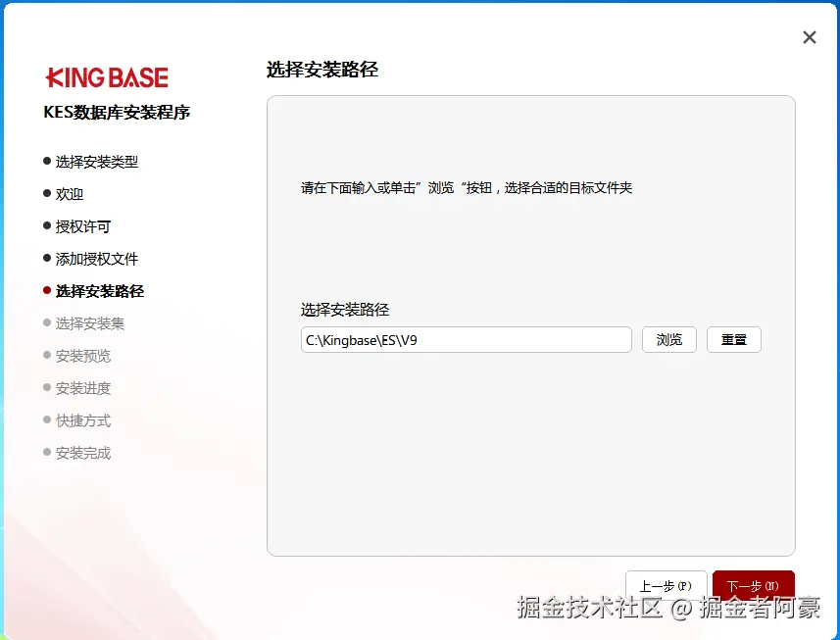Click the 选择安装路径 label above input
Image resolution: width=840 pixels, height=640 pixels.
[x=345, y=310]
